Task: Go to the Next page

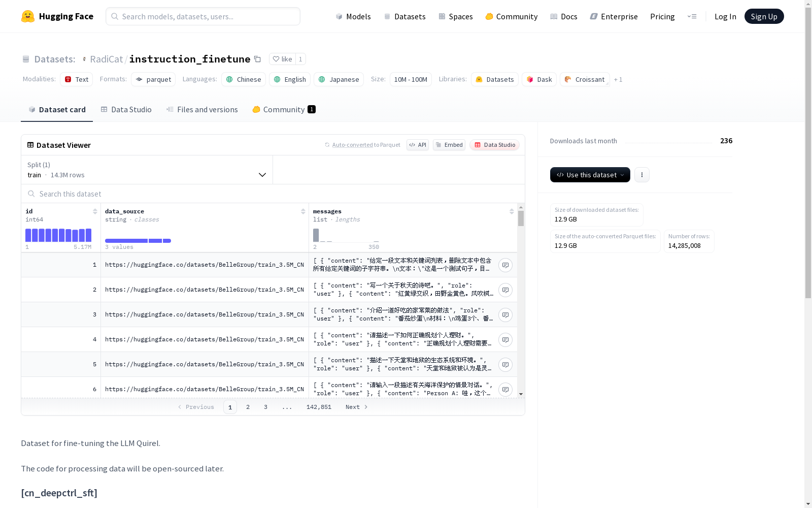Action: point(357,407)
